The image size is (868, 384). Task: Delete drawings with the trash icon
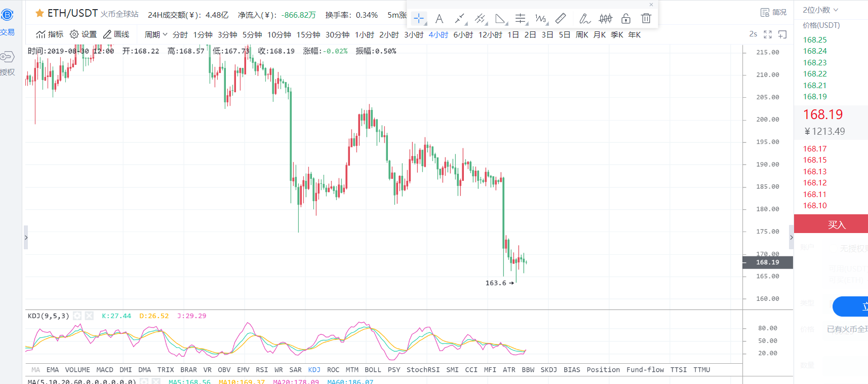point(646,19)
